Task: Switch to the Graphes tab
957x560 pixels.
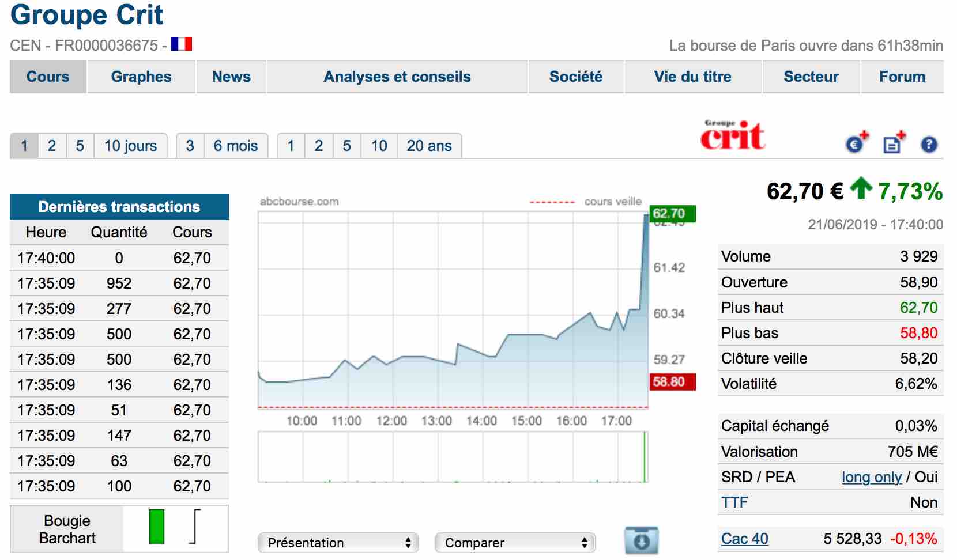Action: tap(141, 77)
